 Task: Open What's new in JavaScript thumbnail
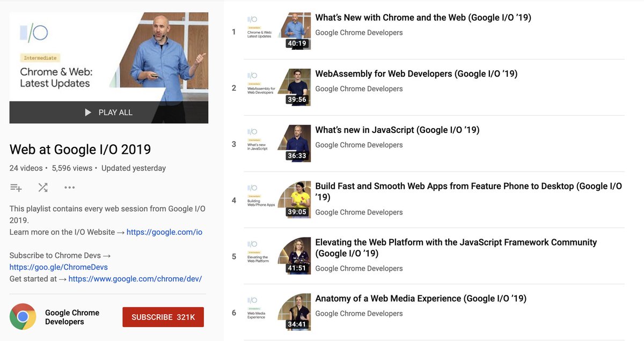[x=277, y=144]
